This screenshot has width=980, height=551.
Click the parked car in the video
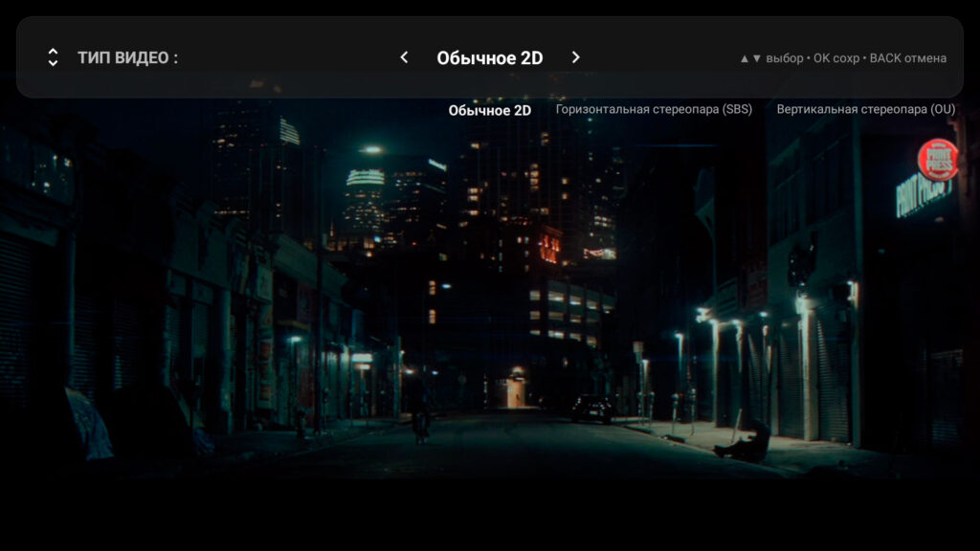(591, 408)
